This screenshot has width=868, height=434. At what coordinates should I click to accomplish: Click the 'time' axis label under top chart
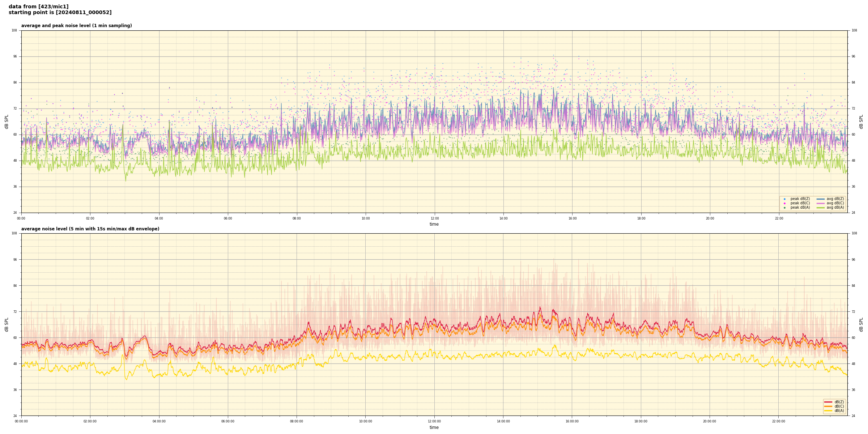pyautogui.click(x=434, y=224)
